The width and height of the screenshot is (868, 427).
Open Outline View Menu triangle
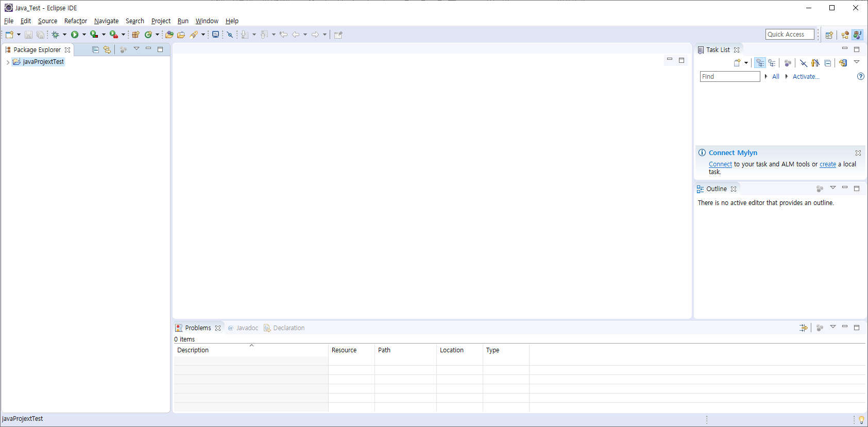click(x=833, y=187)
